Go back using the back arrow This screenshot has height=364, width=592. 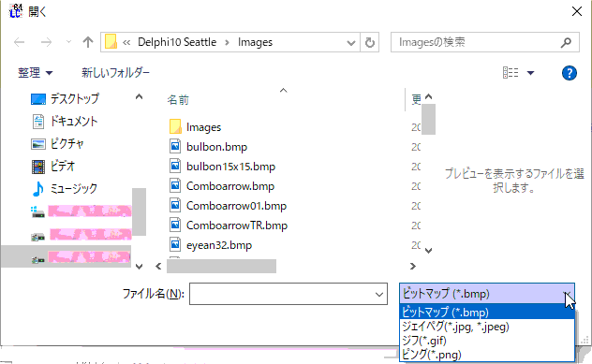(20, 42)
